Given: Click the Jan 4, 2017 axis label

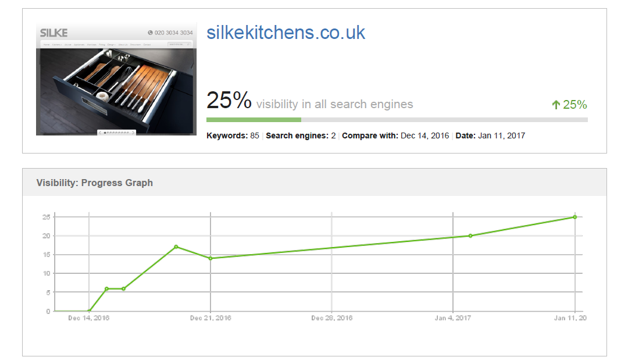Looking at the screenshot, I should pos(453,318).
